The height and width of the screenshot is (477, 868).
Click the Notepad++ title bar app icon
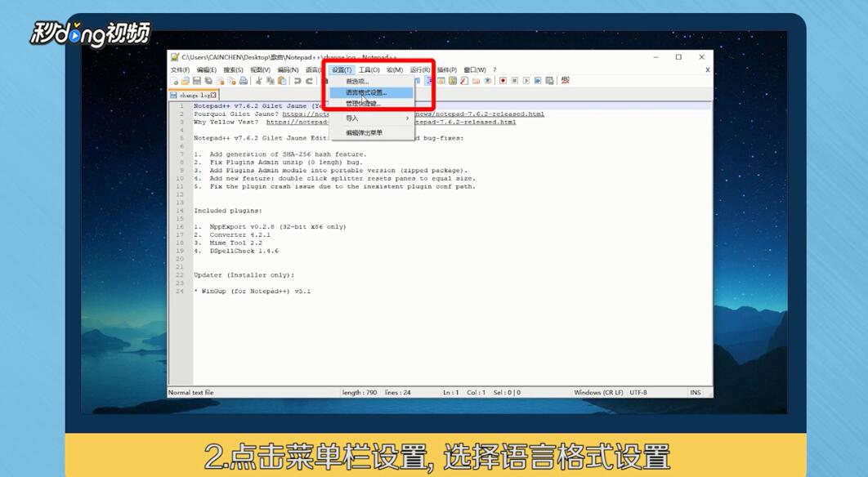click(x=175, y=57)
